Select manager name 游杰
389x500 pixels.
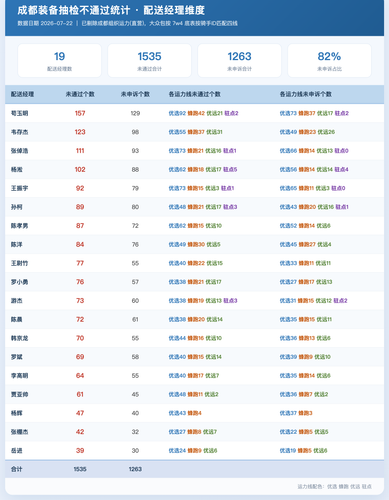coord(17,301)
